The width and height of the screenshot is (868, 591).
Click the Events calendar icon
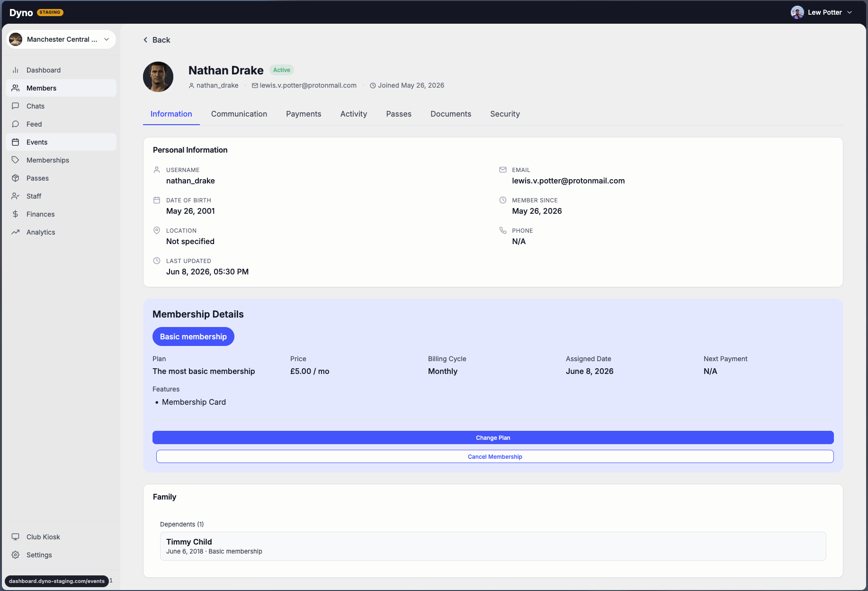pyautogui.click(x=16, y=142)
